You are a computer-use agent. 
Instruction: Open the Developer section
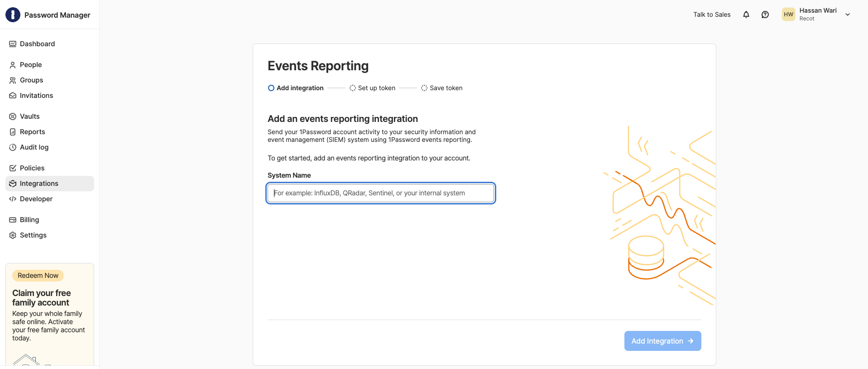coord(50,199)
